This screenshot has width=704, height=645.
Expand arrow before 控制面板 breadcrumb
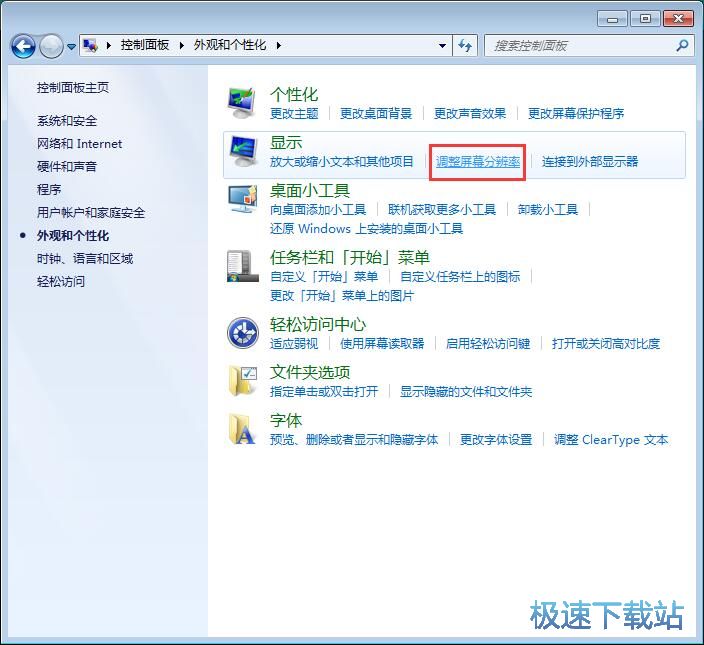pos(108,45)
